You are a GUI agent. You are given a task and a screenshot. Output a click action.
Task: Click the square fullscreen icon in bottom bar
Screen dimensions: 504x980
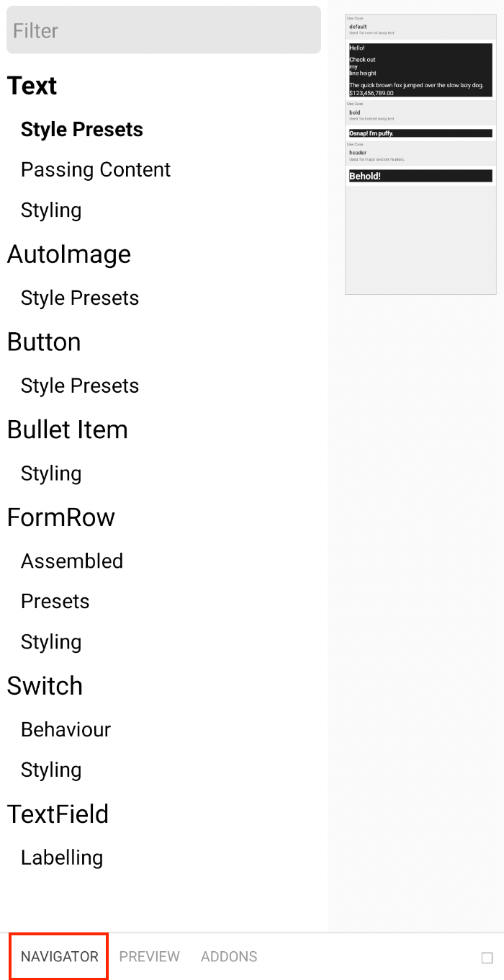pyautogui.click(x=487, y=958)
